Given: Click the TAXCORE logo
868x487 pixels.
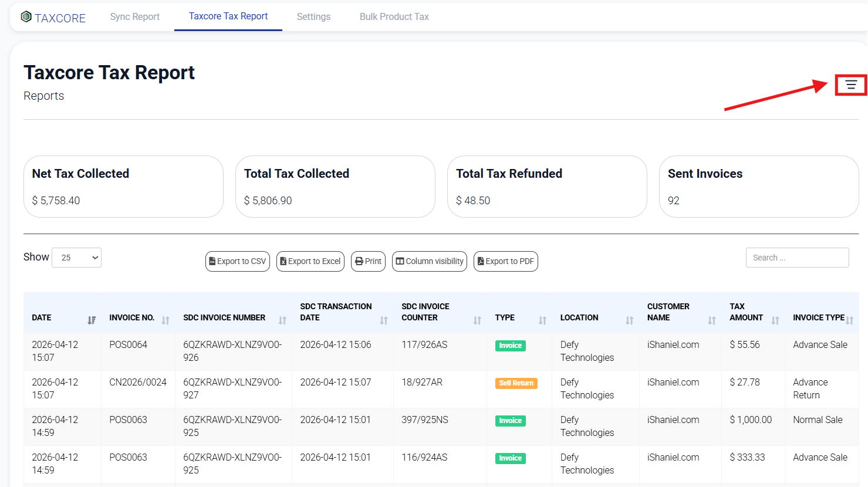Looking at the screenshot, I should coord(53,18).
